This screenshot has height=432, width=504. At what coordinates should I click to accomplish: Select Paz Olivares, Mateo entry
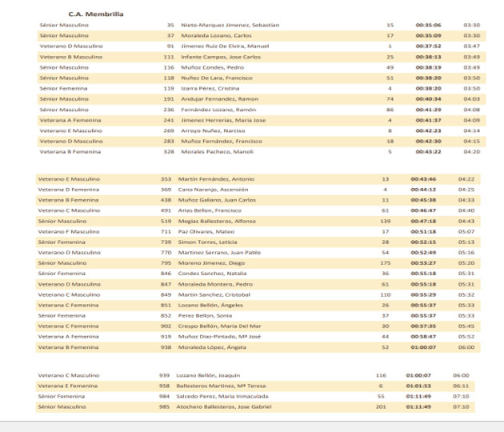[x=206, y=232]
